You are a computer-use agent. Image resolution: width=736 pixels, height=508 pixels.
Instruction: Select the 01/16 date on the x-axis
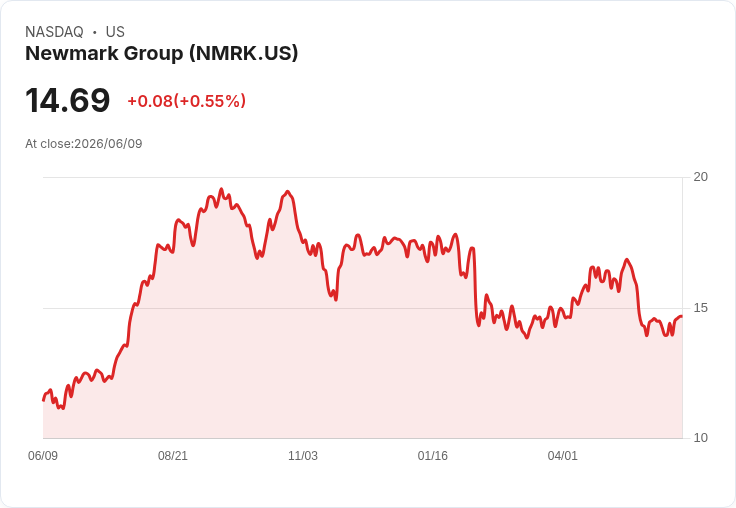click(x=433, y=456)
